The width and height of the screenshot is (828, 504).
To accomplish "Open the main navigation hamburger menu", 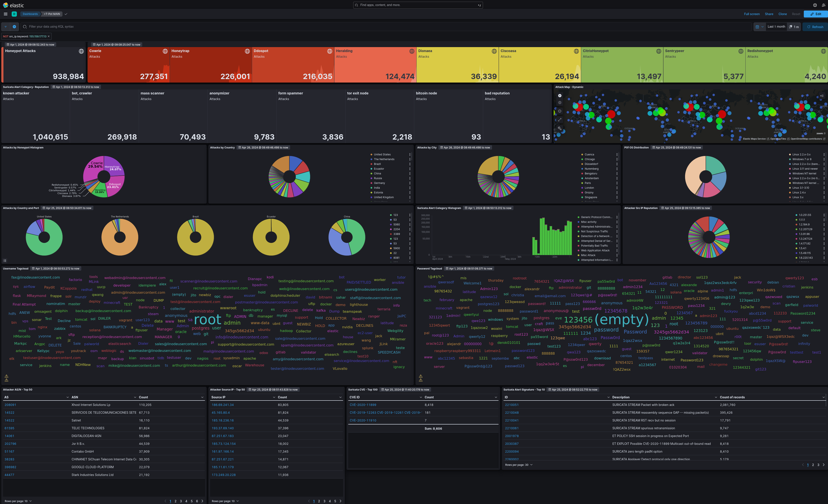I will 5,14.
